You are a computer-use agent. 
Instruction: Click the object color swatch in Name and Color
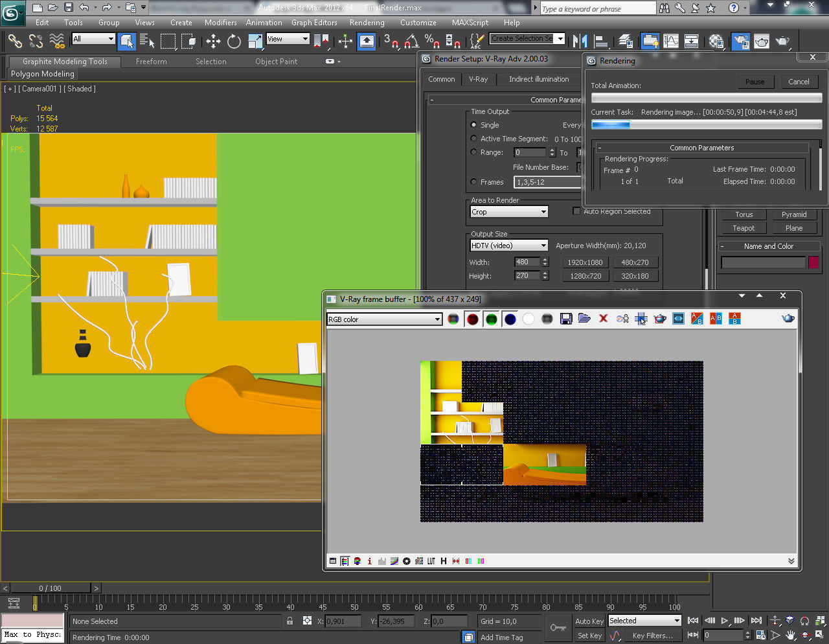click(813, 262)
